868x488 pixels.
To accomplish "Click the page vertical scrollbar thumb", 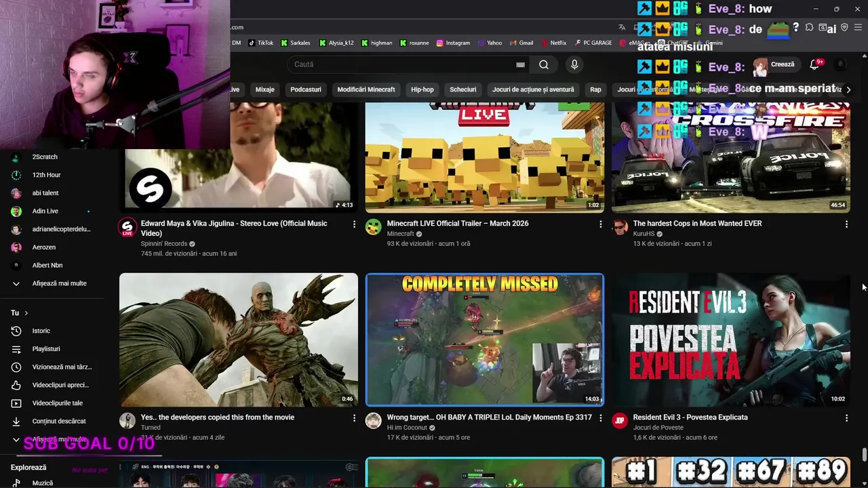I will pyautogui.click(x=864, y=454).
